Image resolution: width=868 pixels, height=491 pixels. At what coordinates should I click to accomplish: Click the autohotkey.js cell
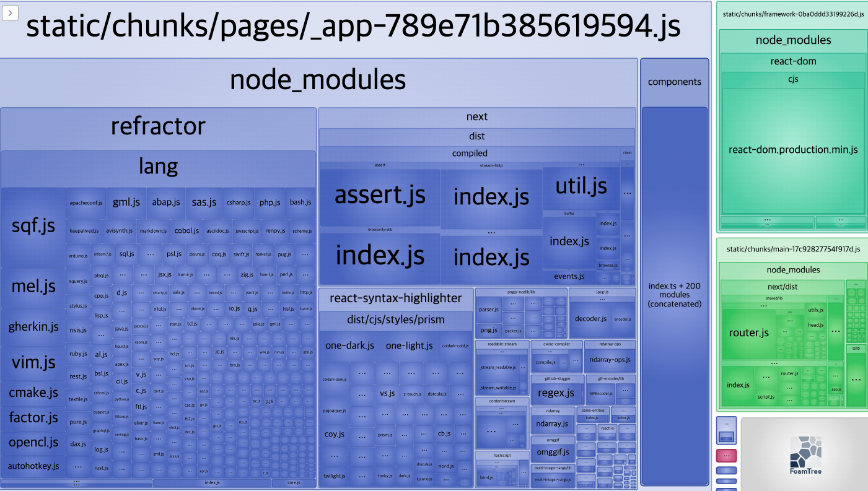(x=33, y=466)
